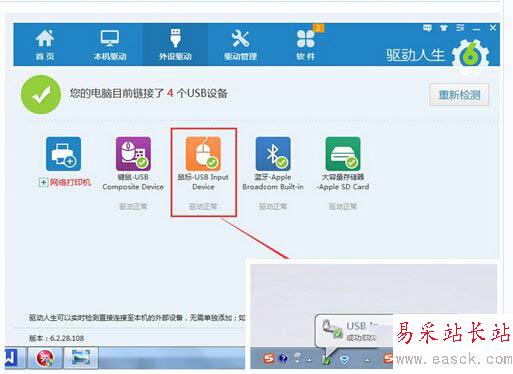Select the 鼠标-USB Input Device icon
Image resolution: width=513 pixels, height=374 pixels.
[203, 154]
